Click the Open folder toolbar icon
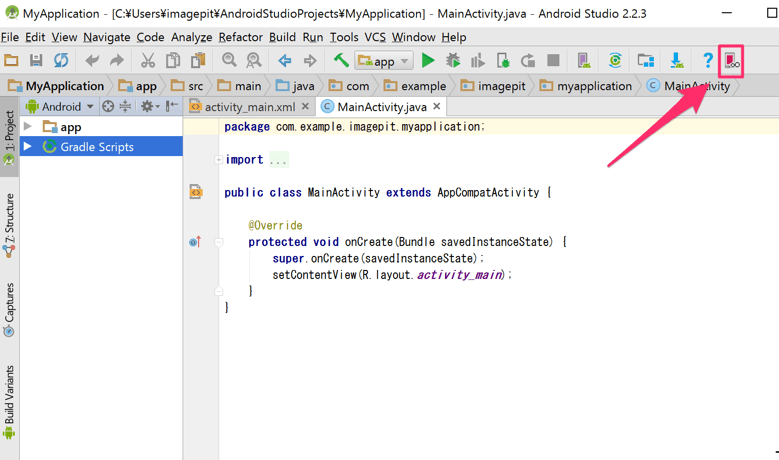779x460 pixels. pos(11,61)
